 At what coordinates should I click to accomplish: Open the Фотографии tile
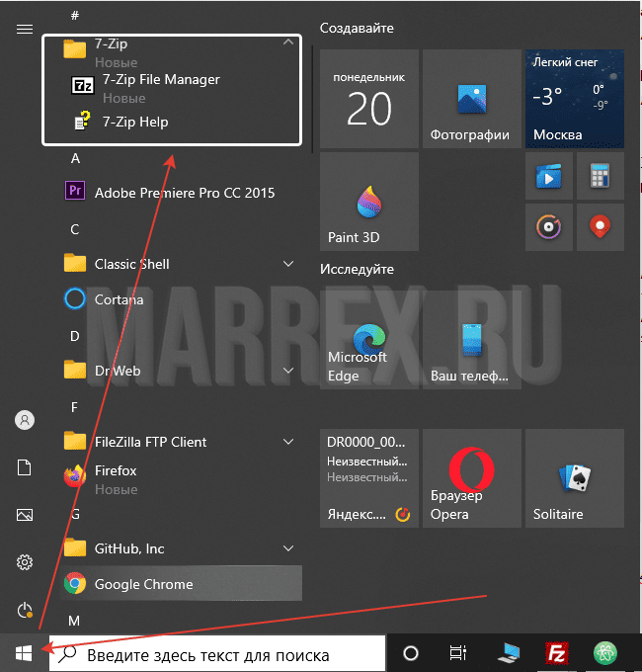[472, 99]
